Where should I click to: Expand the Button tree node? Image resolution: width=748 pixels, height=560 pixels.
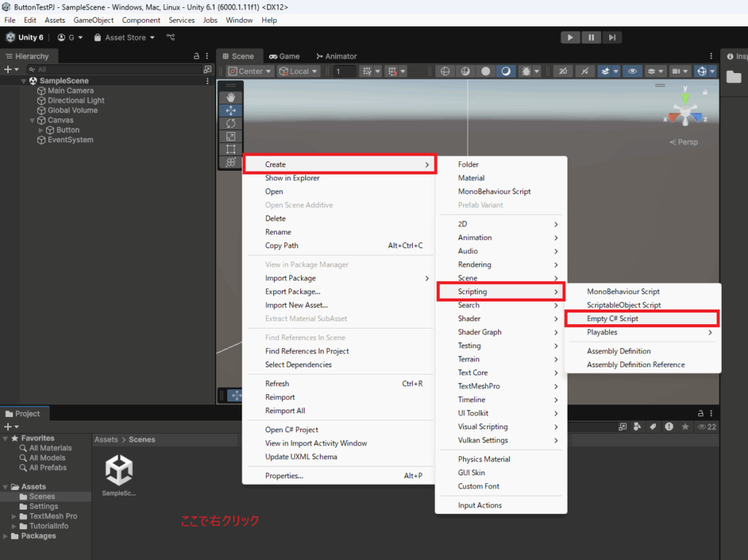tap(41, 130)
